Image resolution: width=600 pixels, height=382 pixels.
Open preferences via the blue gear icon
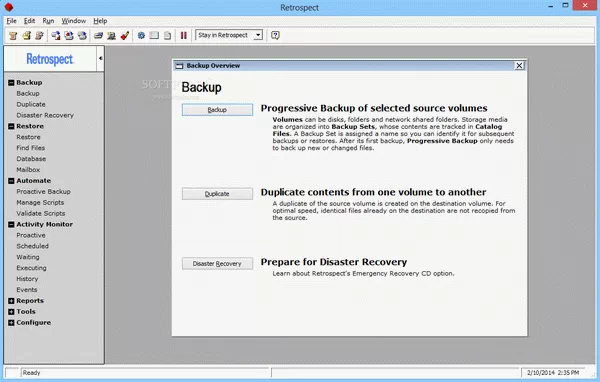141,35
